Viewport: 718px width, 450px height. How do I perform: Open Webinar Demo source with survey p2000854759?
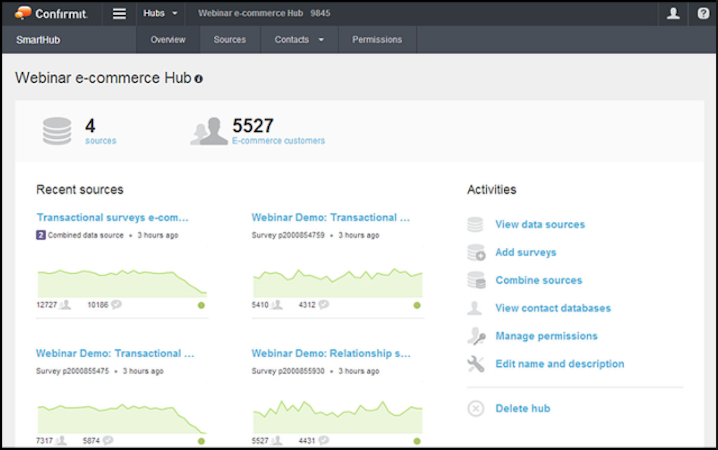(331, 217)
